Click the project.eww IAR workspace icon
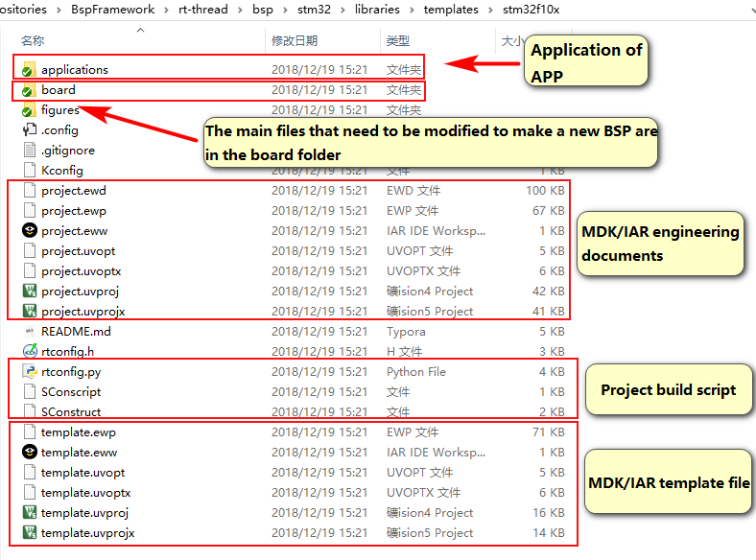Screen dimensions: 756x560 [29, 231]
